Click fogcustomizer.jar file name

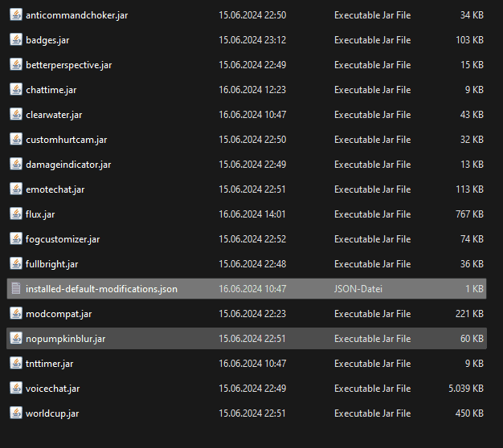pyautogui.click(x=63, y=239)
